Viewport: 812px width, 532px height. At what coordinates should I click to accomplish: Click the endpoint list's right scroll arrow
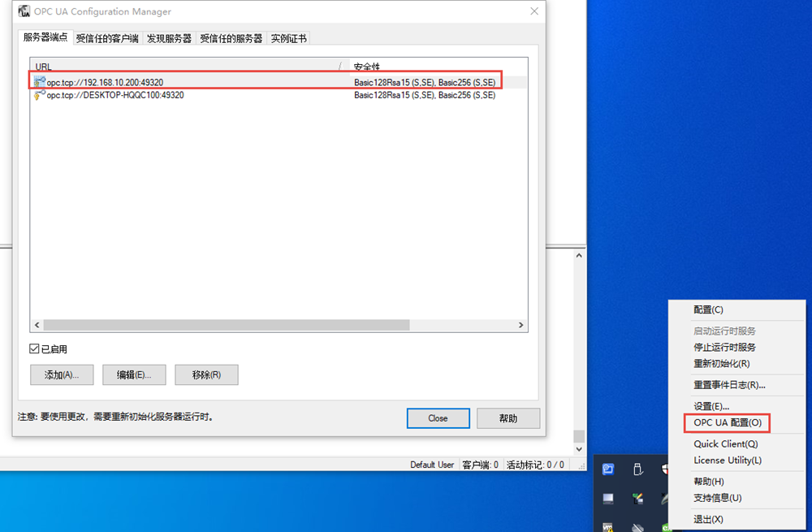point(521,325)
